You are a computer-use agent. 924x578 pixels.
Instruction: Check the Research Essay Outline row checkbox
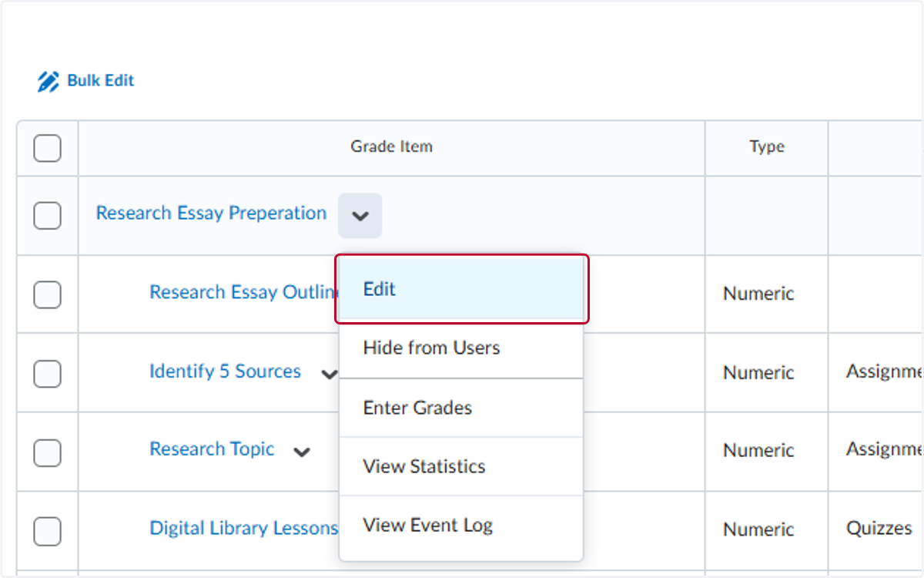pyautogui.click(x=47, y=294)
